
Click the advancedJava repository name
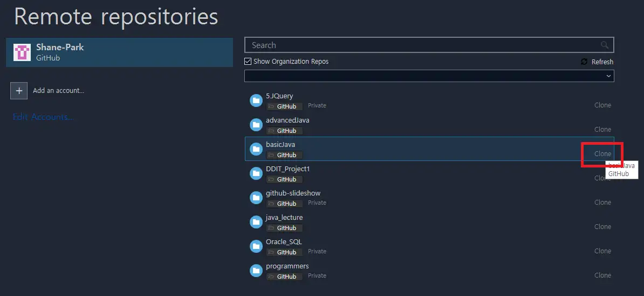pos(287,120)
